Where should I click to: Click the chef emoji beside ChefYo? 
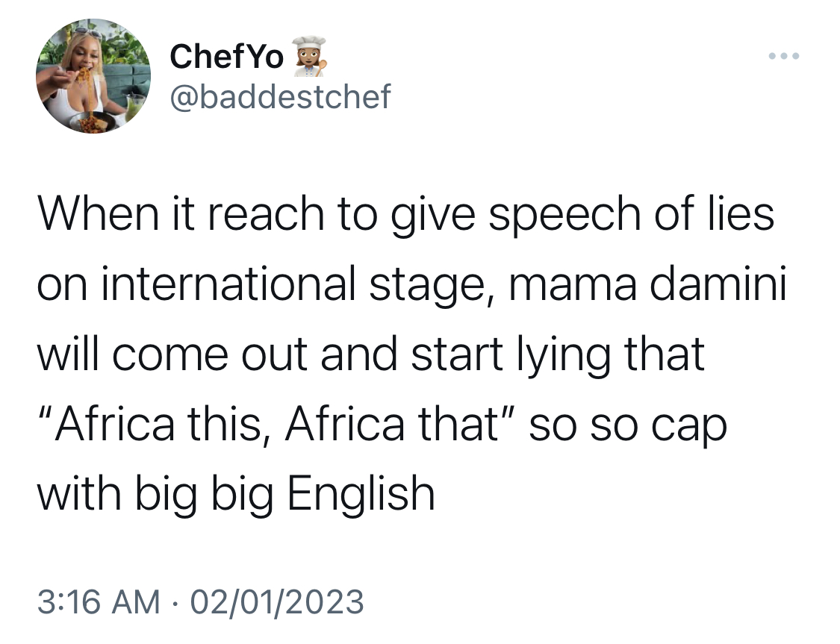(311, 56)
